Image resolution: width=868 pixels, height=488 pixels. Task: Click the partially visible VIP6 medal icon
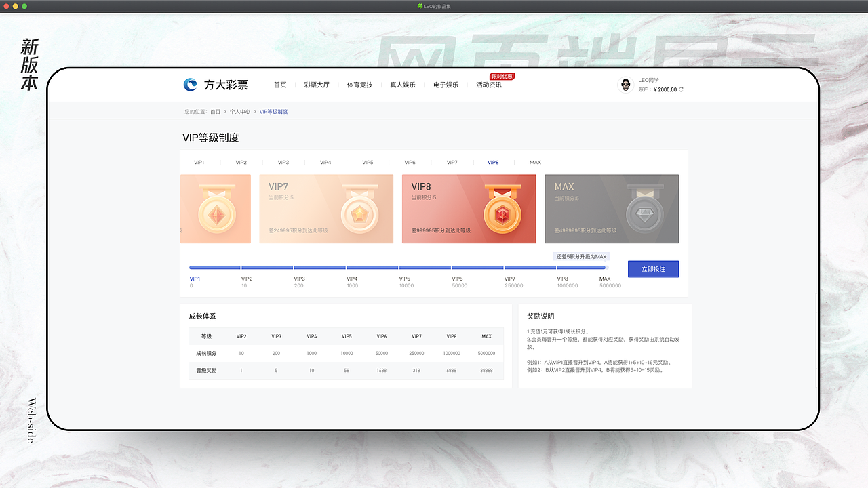pos(217,209)
